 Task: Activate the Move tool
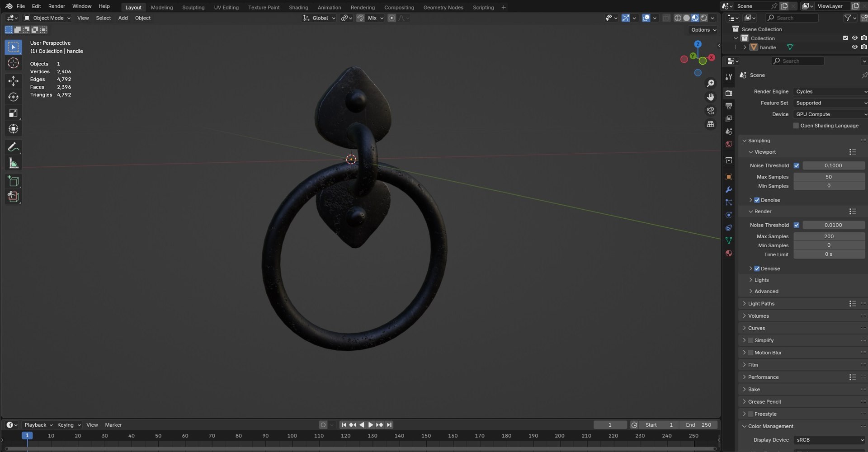tap(13, 81)
